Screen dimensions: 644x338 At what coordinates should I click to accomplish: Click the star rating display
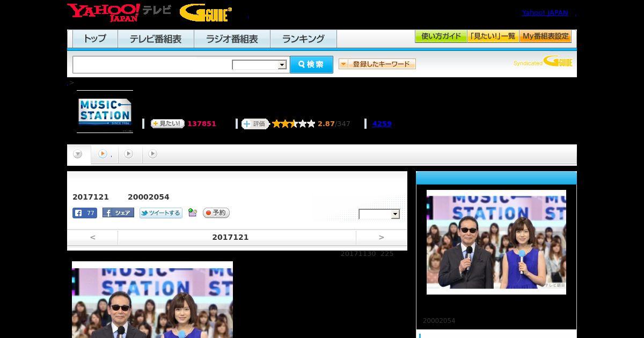[x=294, y=124]
